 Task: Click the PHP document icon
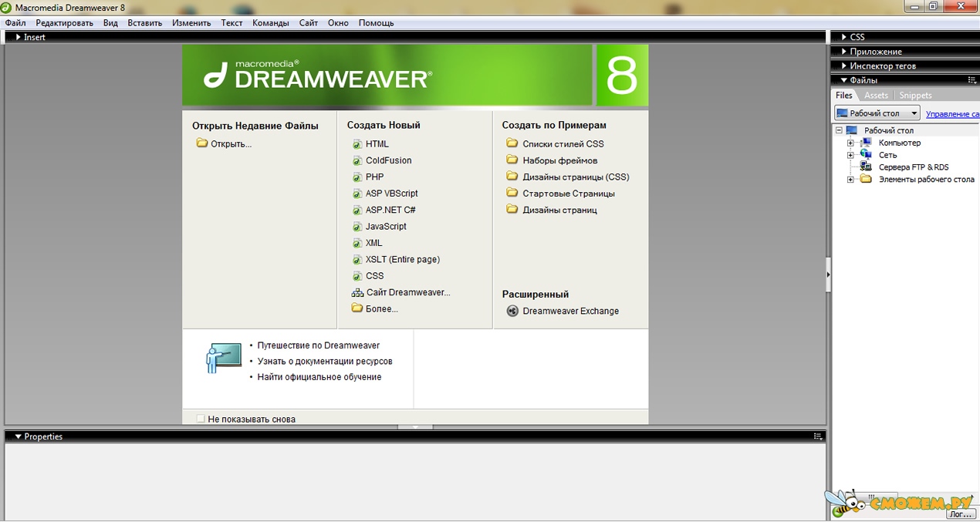357,177
